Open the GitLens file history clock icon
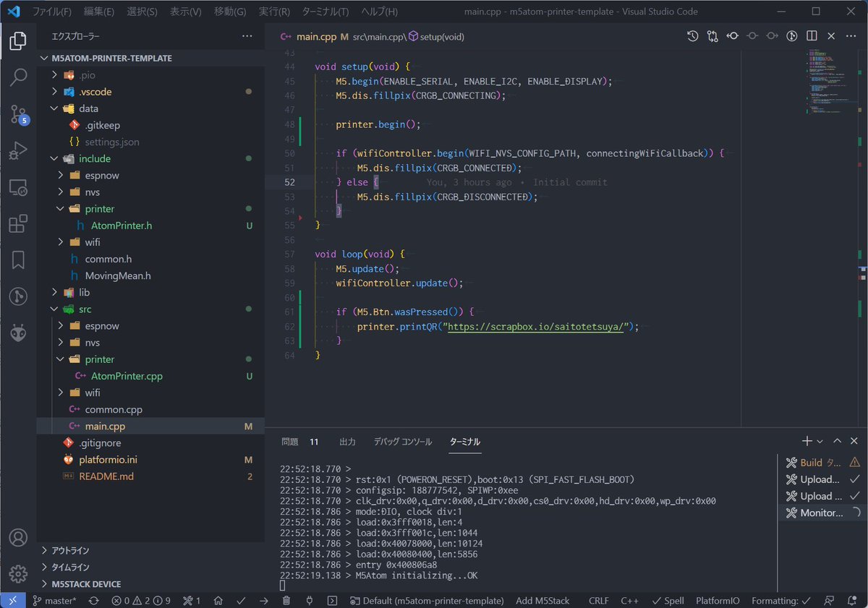 (693, 36)
